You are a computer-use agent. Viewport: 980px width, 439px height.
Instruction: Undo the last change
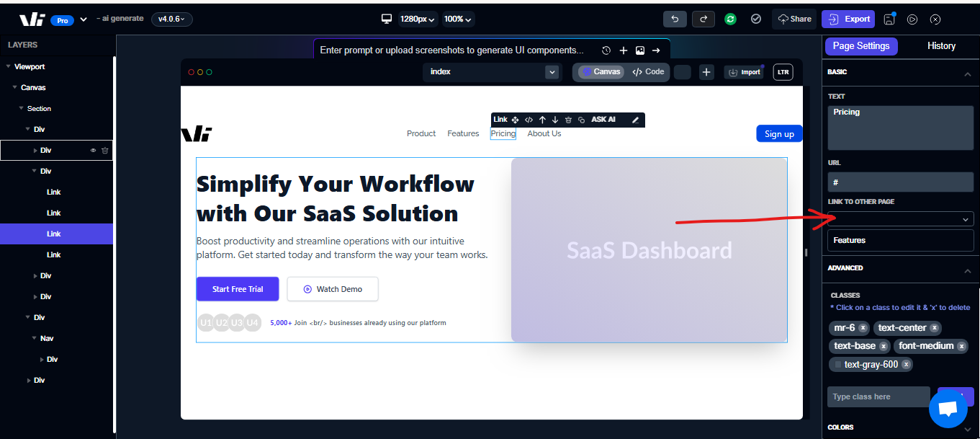(674, 19)
